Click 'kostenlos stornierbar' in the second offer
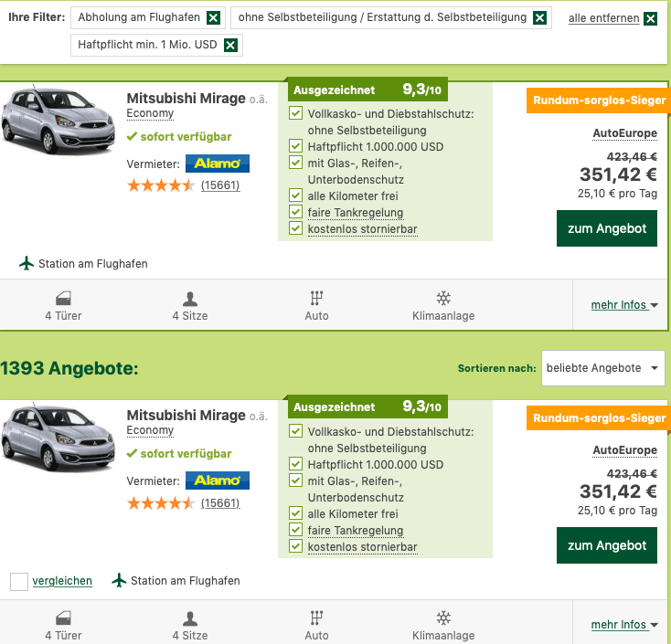Screen dimensions: 671x644 coord(362,547)
